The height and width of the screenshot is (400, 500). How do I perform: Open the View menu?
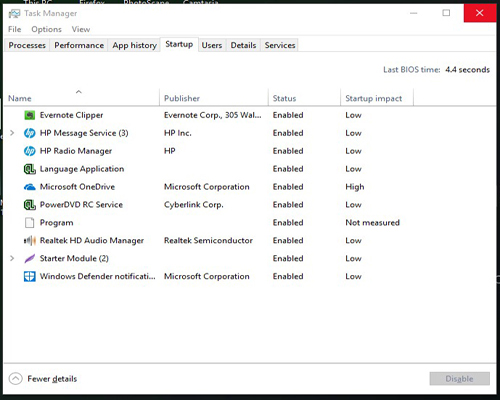click(81, 29)
